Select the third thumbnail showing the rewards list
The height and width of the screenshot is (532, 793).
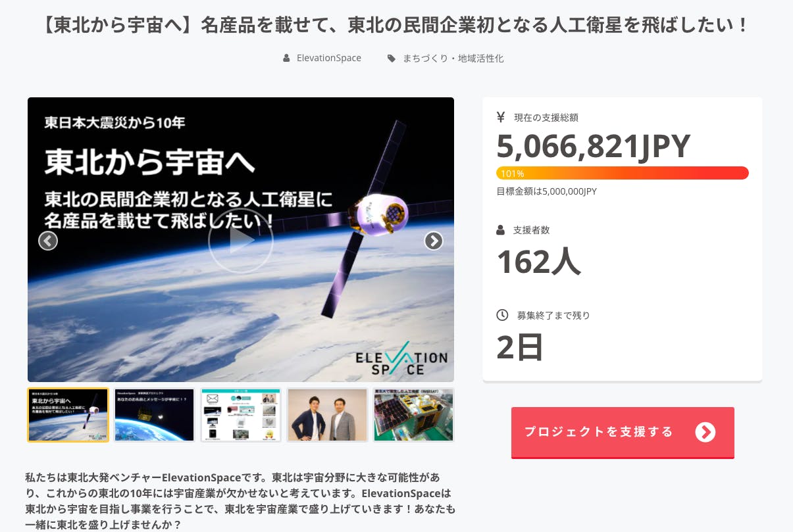tap(241, 415)
